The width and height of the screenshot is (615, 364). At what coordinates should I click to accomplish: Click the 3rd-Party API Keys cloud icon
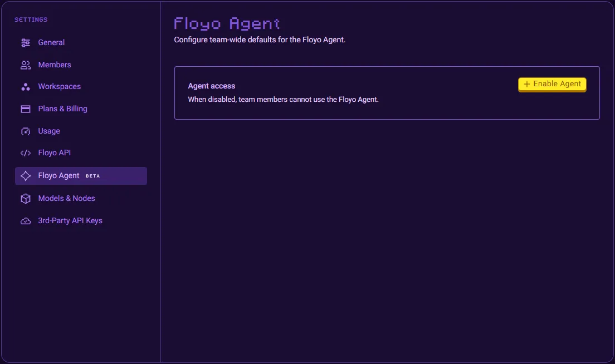tap(26, 221)
